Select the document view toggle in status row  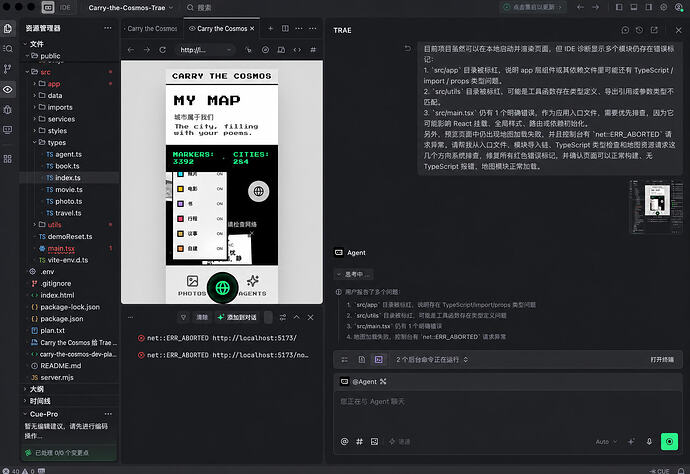pyautogui.click(x=362, y=360)
